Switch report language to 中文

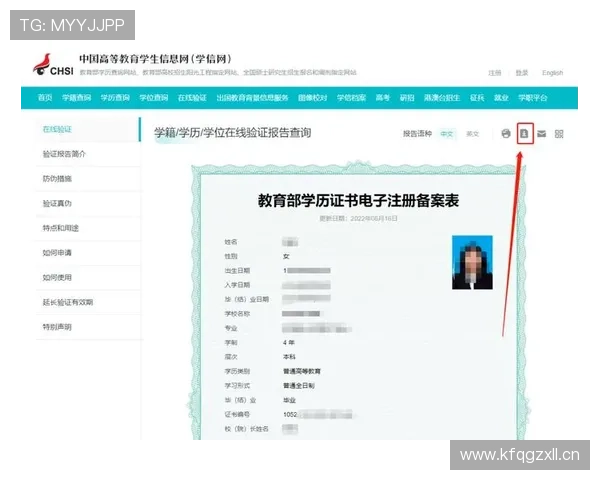[x=447, y=134]
